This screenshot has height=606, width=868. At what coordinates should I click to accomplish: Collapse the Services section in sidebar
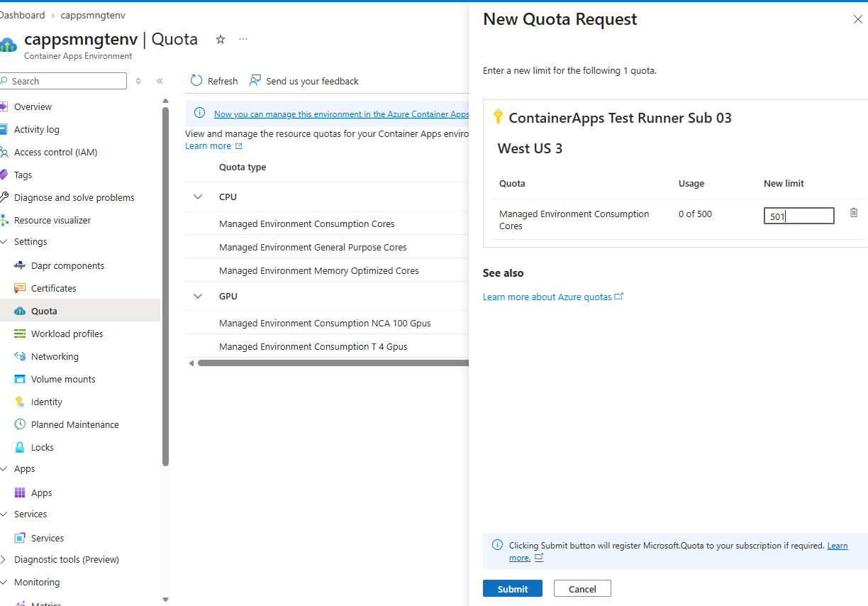click(4, 514)
